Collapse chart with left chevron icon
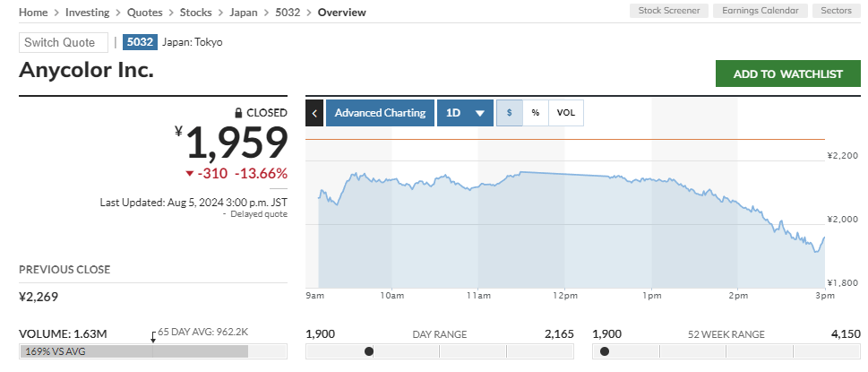The image size is (868, 372). click(x=314, y=113)
